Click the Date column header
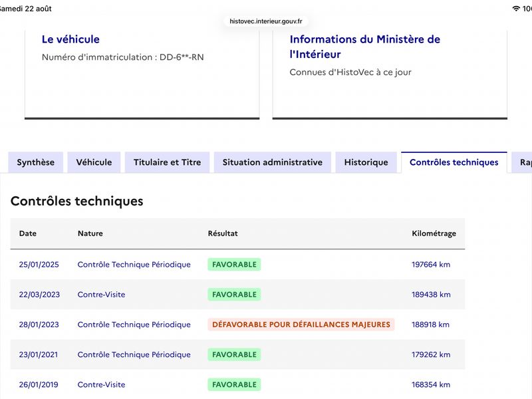Image resolution: width=532 pixels, height=399 pixels. click(x=28, y=233)
